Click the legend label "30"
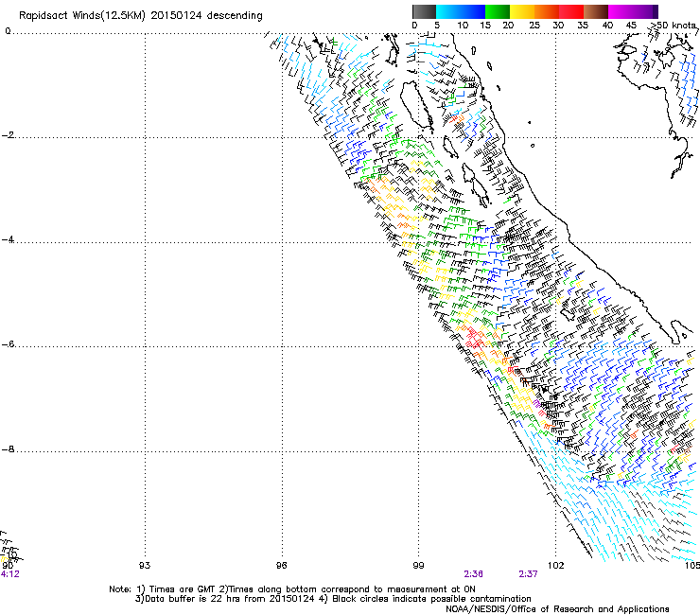This screenshot has width=700, height=615. point(558,26)
